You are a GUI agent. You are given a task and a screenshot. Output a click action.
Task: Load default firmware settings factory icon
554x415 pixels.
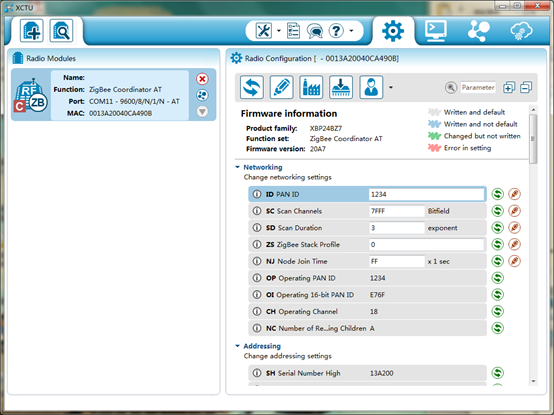(x=311, y=87)
